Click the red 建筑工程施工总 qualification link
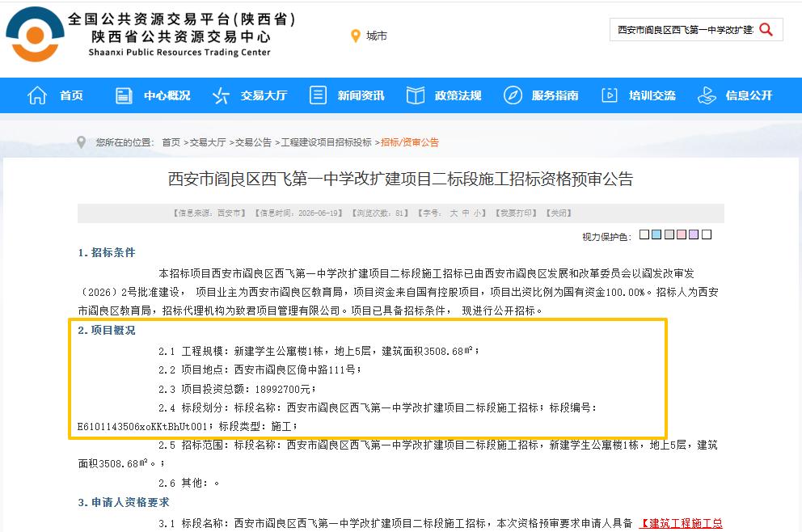 pos(681,523)
